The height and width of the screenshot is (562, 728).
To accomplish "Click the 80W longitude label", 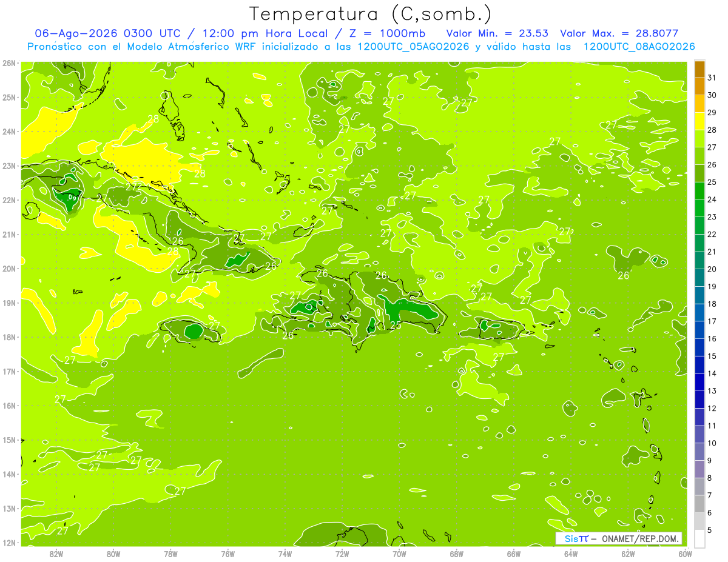I will 113,554.
